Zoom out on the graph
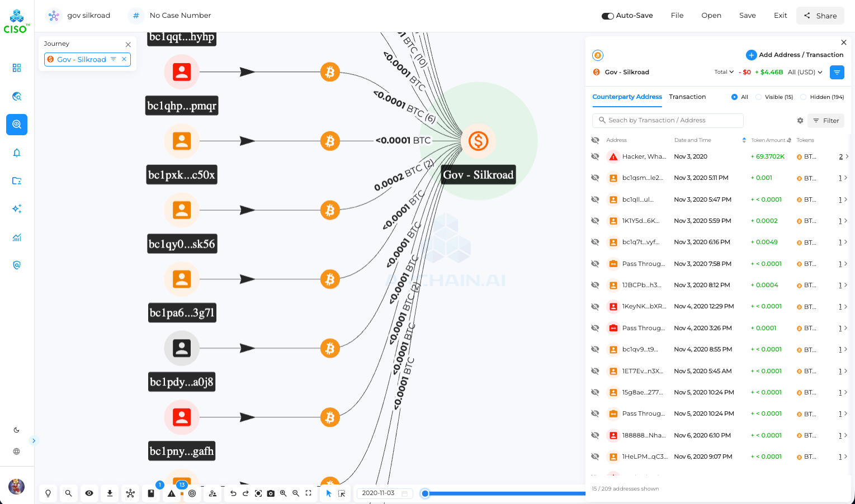Screen dimensions: 855x504 tap(296, 493)
